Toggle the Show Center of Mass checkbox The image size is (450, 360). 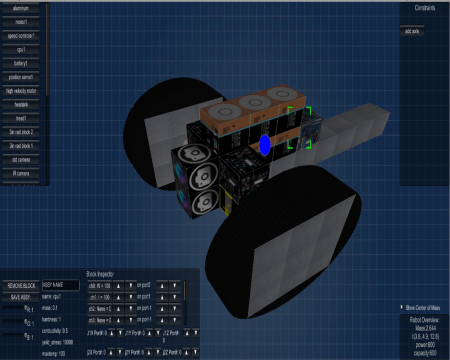(402, 307)
